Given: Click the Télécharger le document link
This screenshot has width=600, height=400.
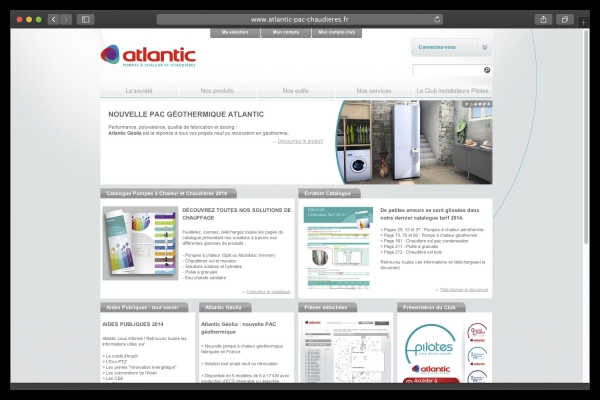Looking at the screenshot, I should coord(465,289).
